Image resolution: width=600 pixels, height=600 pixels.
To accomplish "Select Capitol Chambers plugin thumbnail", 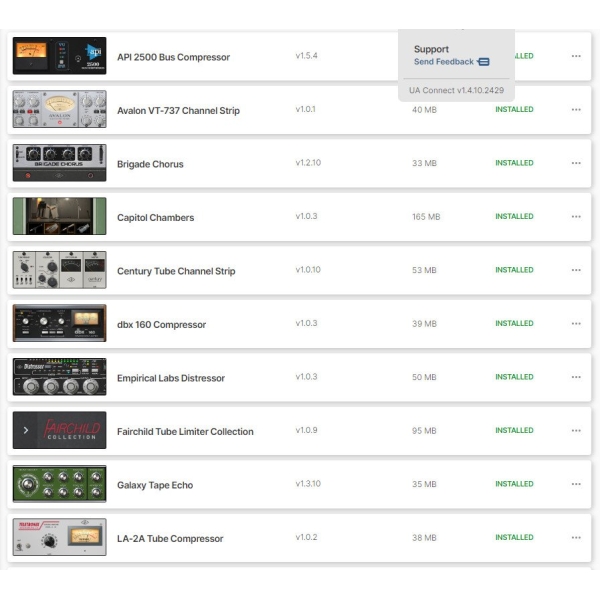I will click(x=59, y=216).
